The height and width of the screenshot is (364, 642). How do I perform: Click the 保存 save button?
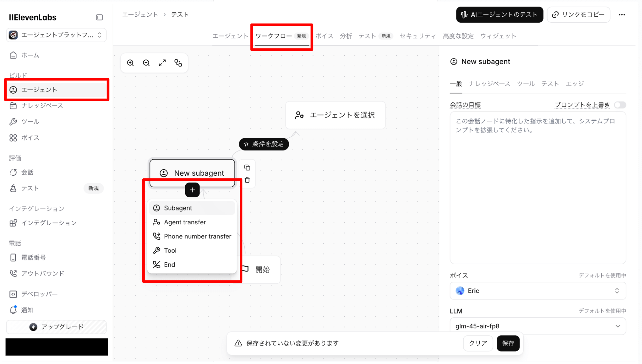(x=508, y=343)
